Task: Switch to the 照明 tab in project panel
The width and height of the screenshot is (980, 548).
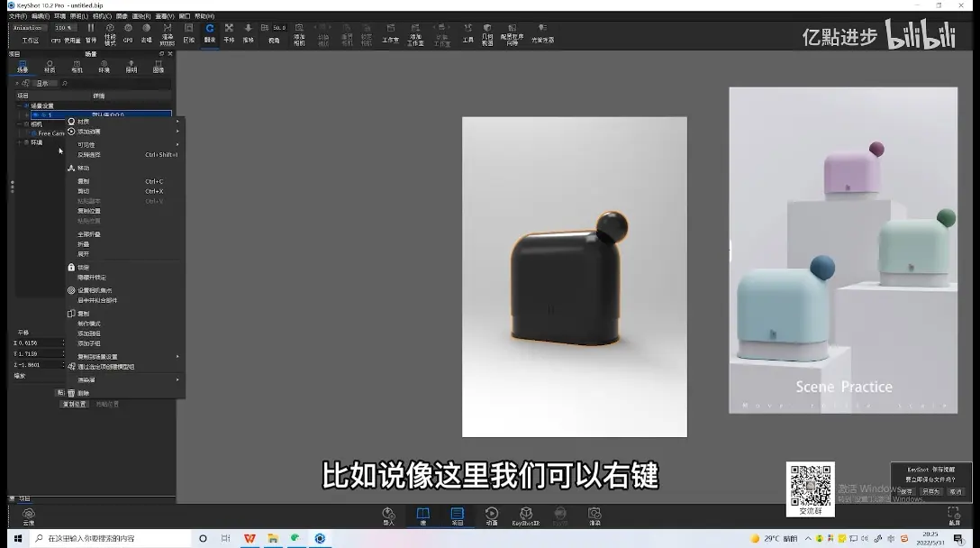Action: coord(132,67)
